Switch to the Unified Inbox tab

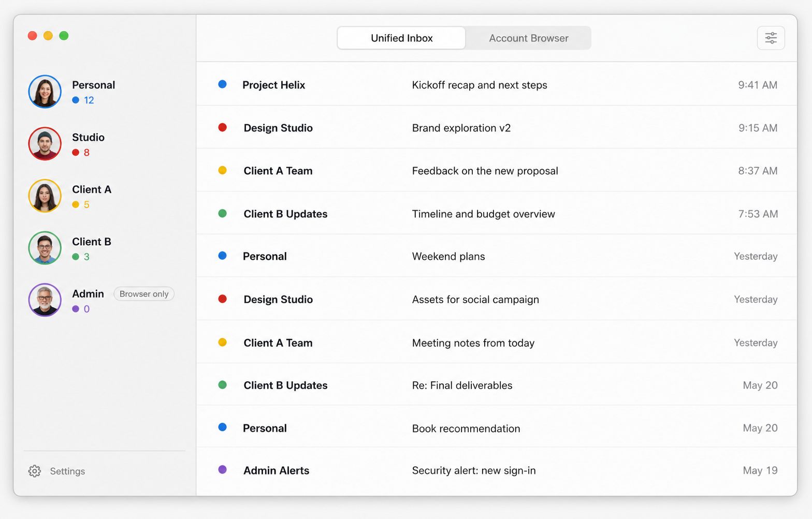coord(401,38)
